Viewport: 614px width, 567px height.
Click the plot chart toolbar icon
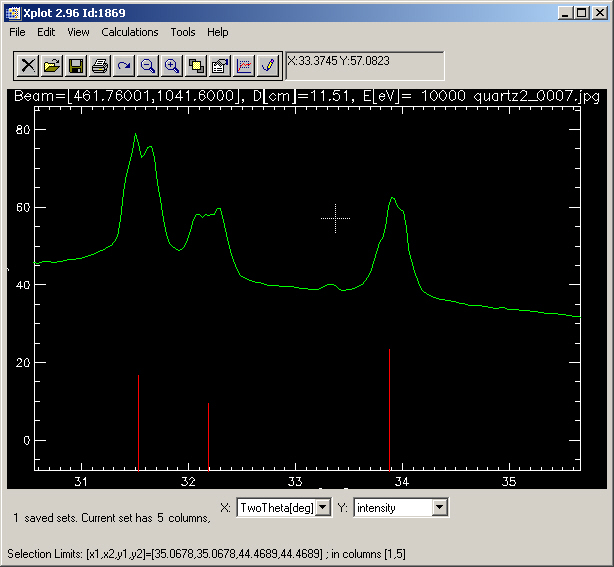[x=244, y=66]
